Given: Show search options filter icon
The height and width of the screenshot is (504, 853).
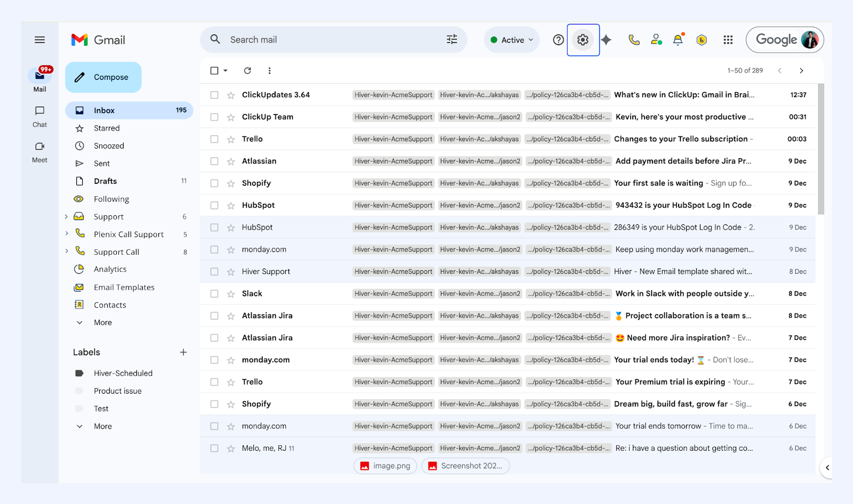Looking at the screenshot, I should point(452,39).
